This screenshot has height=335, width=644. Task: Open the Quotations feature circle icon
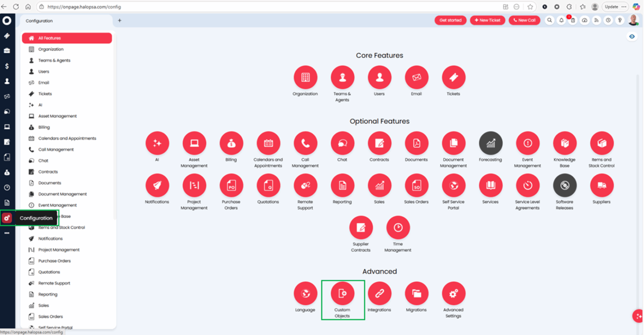point(268,185)
